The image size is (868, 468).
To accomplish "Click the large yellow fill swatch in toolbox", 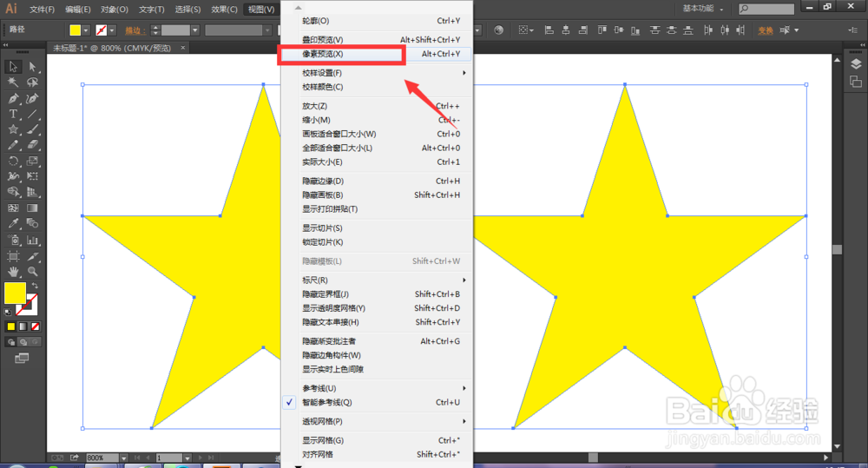I will [15, 293].
